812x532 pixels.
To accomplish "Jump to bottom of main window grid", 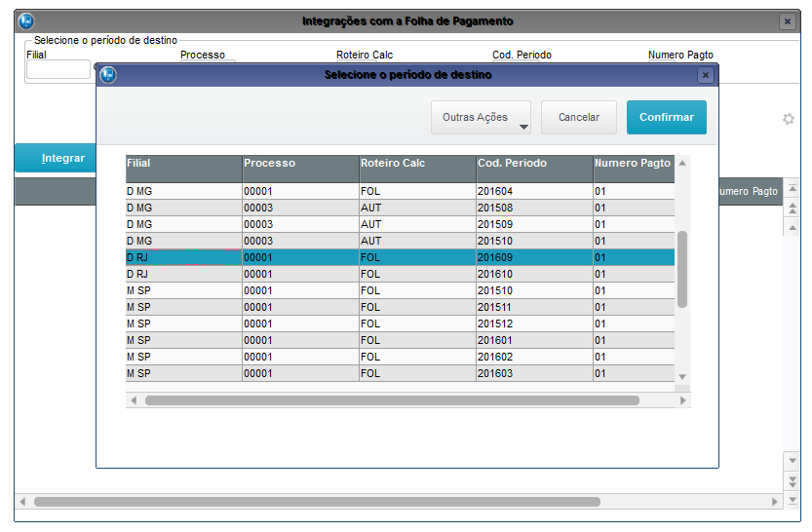I will coord(793,500).
